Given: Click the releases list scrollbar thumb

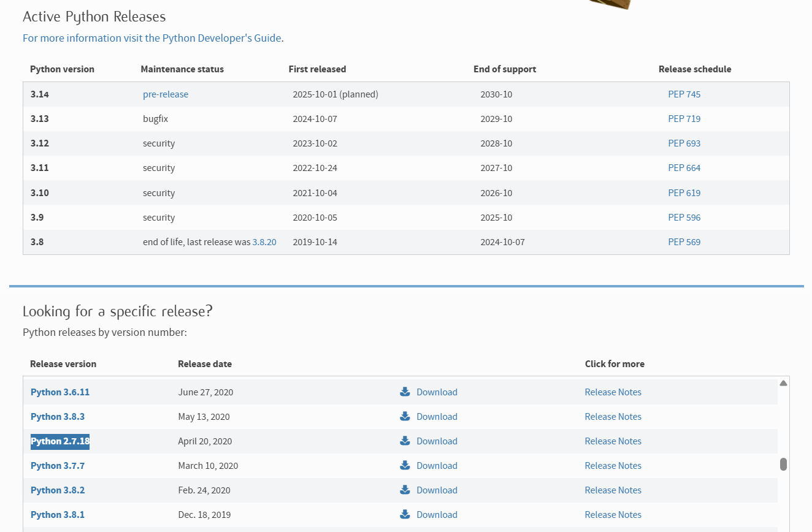Looking at the screenshot, I should click(783, 464).
